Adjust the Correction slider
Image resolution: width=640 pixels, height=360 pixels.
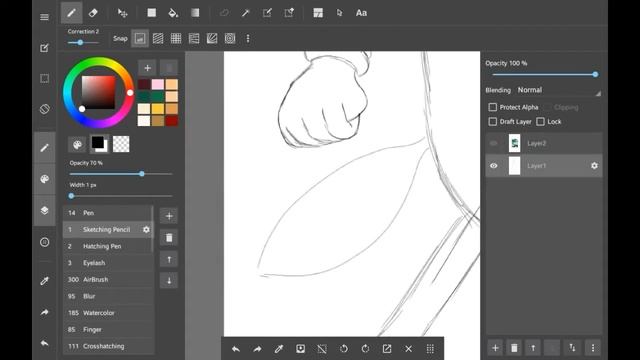(84, 42)
